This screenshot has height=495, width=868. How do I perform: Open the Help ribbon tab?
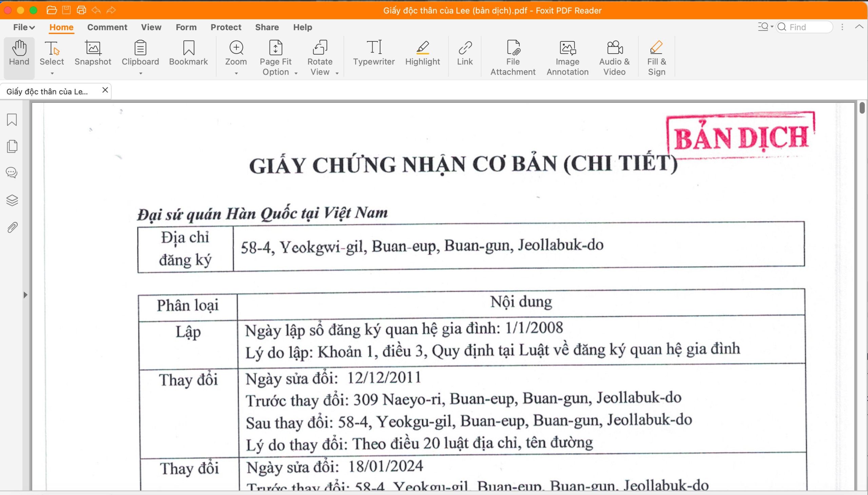tap(303, 27)
